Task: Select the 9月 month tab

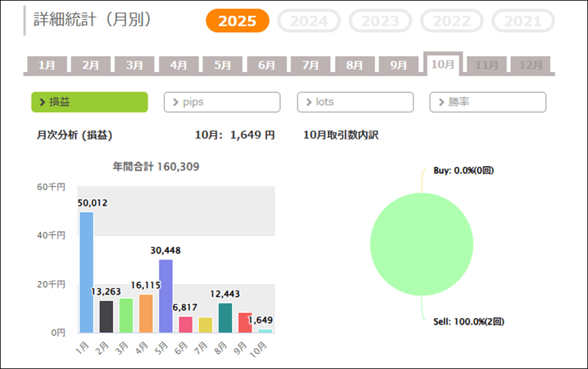Action: 398,65
